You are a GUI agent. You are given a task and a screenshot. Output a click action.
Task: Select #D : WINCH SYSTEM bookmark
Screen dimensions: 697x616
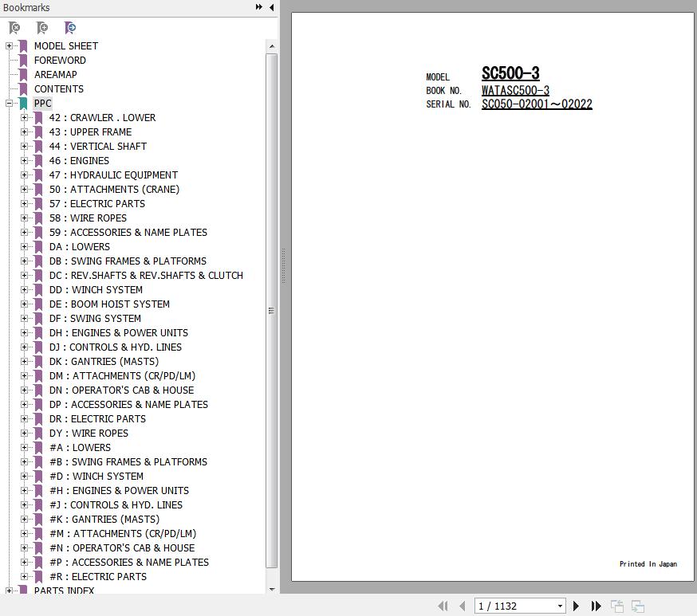(x=96, y=476)
